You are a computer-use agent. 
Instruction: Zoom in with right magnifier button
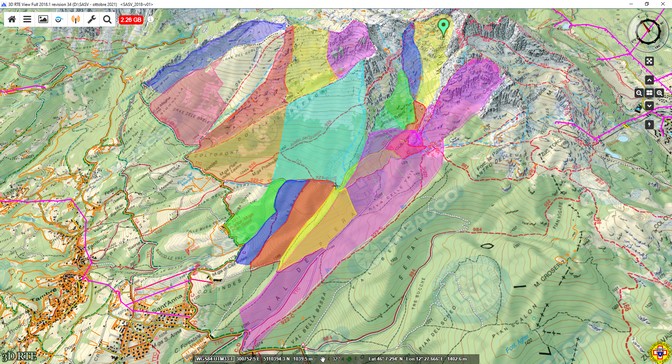[x=660, y=93]
